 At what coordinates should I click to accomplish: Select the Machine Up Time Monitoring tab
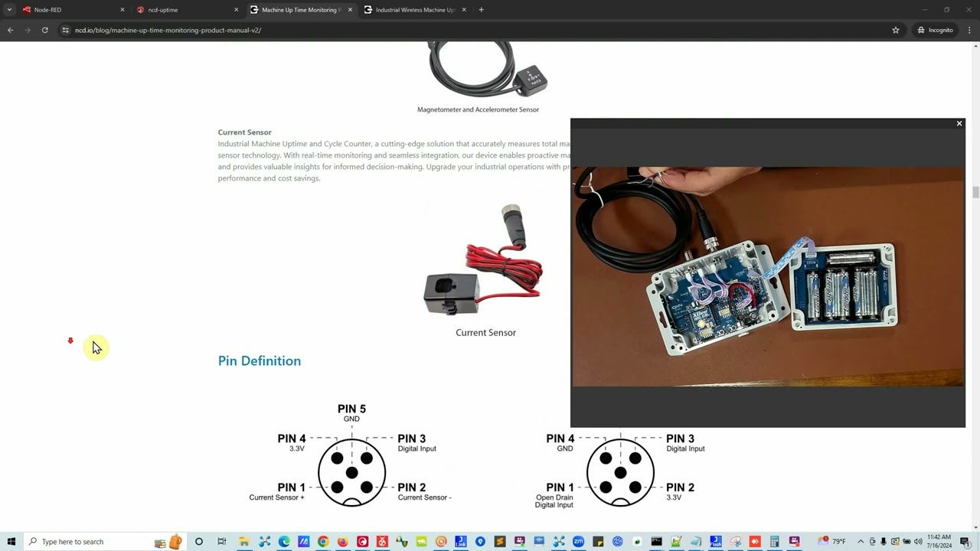302,10
